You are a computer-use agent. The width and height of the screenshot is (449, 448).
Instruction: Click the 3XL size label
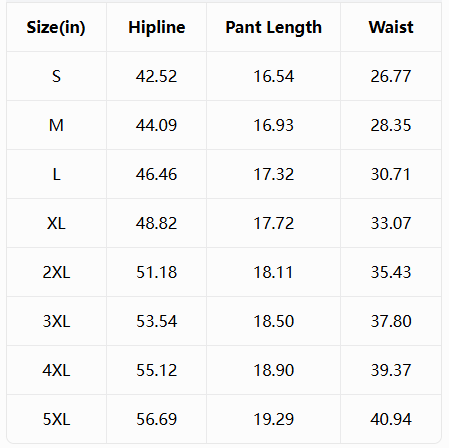(x=56, y=321)
